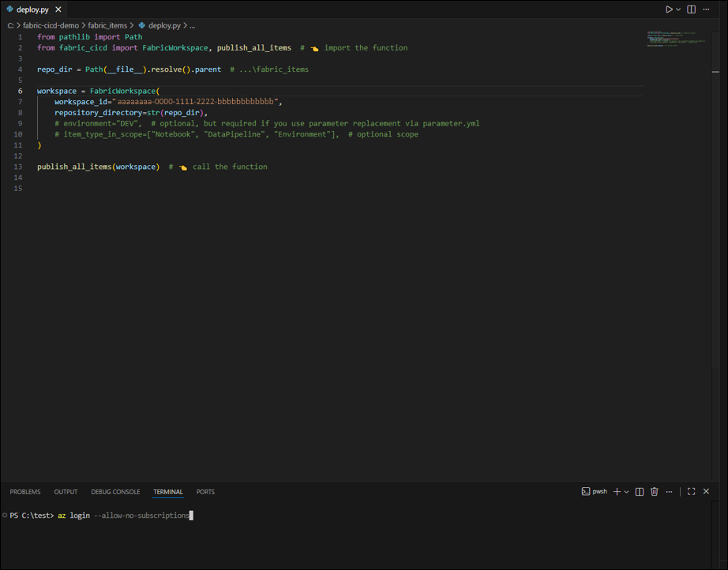The image size is (728, 570).
Task: Click the 'import the function' comment
Action: 366,48
